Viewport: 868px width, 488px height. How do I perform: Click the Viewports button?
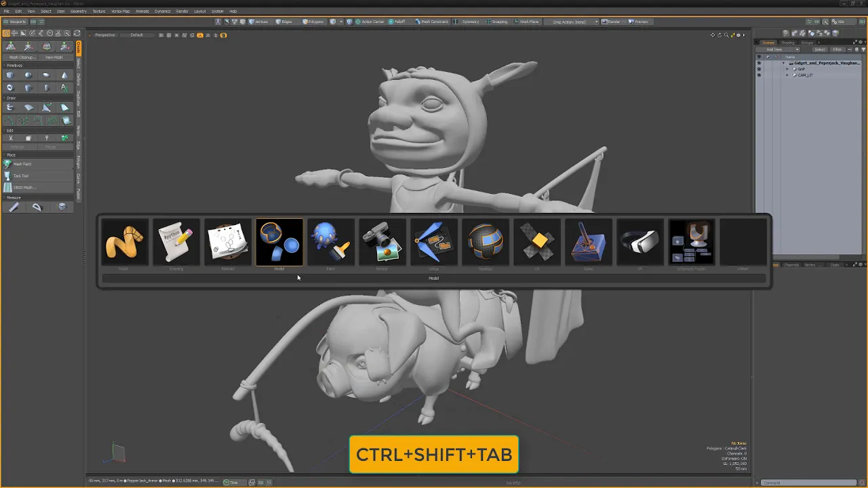(x=15, y=22)
